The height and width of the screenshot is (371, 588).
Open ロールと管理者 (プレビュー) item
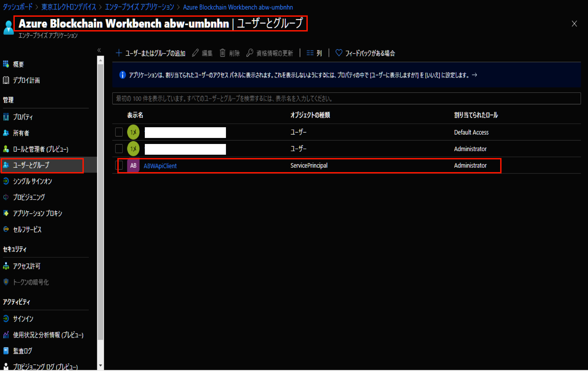pyautogui.click(x=41, y=149)
